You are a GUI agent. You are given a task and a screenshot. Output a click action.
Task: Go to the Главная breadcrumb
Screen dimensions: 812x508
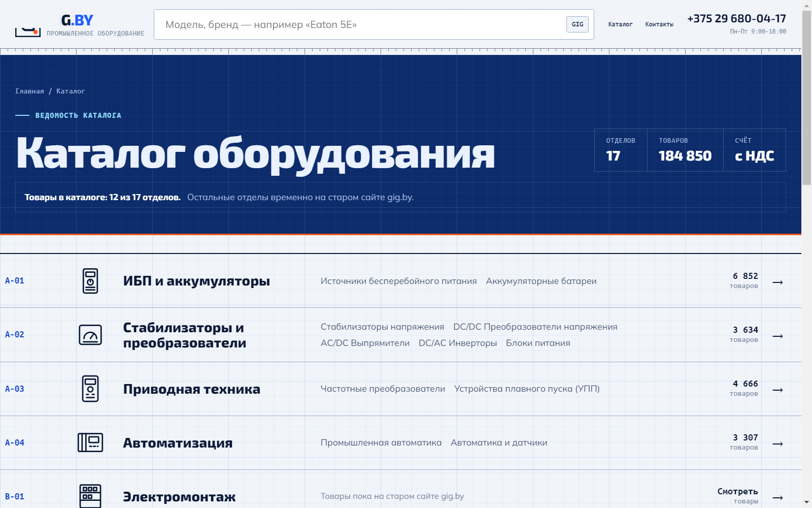(x=29, y=91)
